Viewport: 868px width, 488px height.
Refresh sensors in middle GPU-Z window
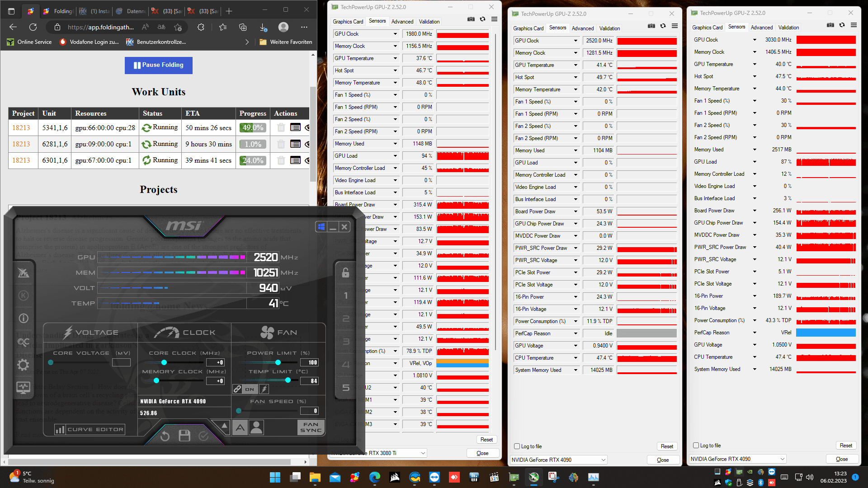click(663, 26)
